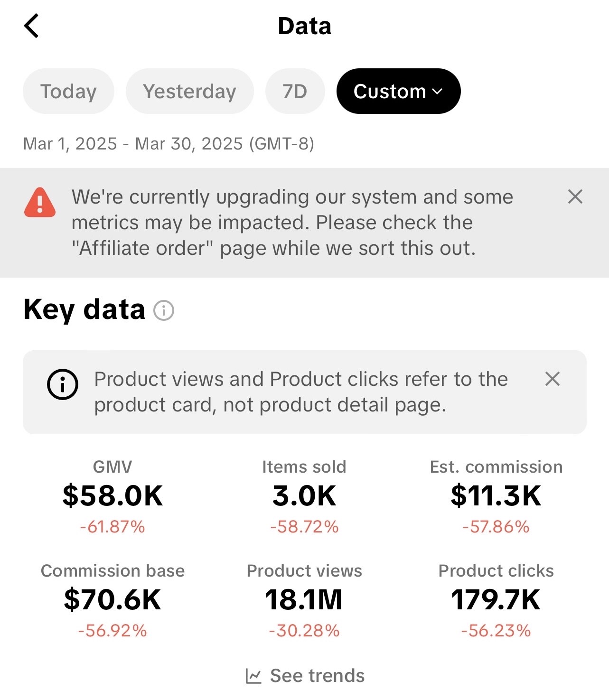
Task: Select the Product views 18.1M metric
Action: (x=304, y=601)
